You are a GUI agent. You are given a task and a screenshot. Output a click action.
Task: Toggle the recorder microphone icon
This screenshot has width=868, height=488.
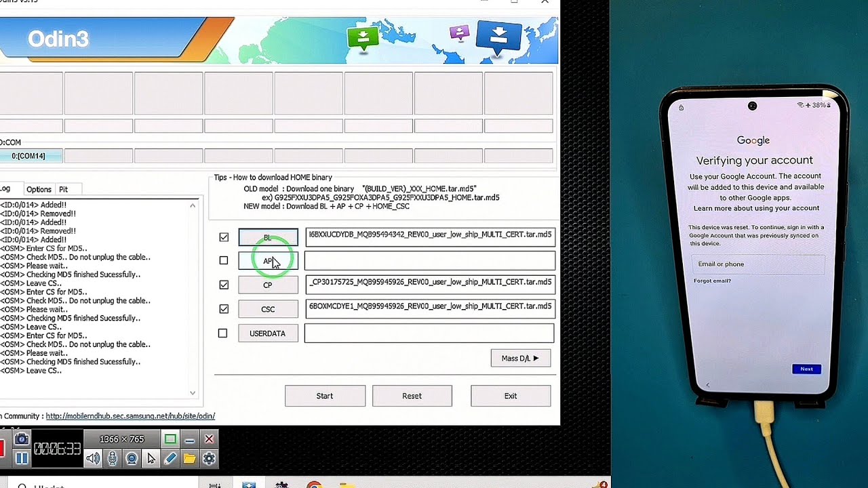coord(112,459)
